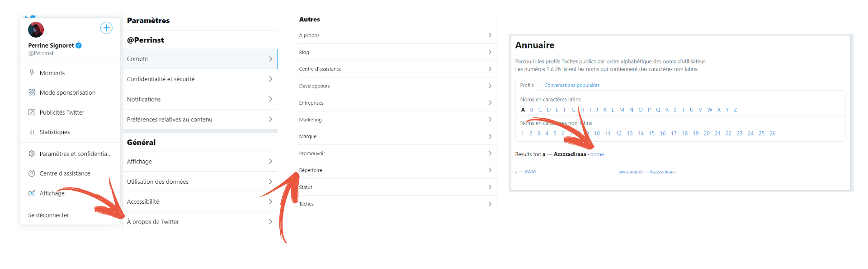Click the Paramètres et confidentialité gear icon
The image size is (868, 269).
click(x=32, y=154)
